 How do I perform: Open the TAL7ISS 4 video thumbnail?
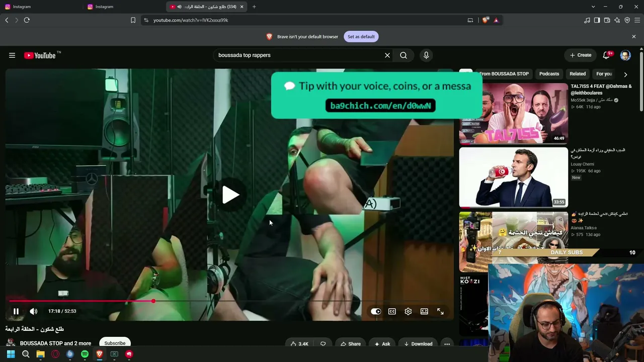(513, 113)
